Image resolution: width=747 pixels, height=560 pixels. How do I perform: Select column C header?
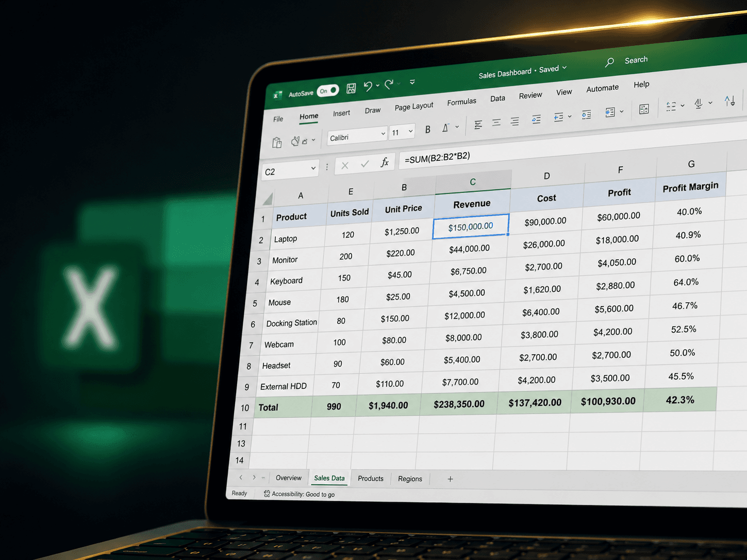click(473, 182)
